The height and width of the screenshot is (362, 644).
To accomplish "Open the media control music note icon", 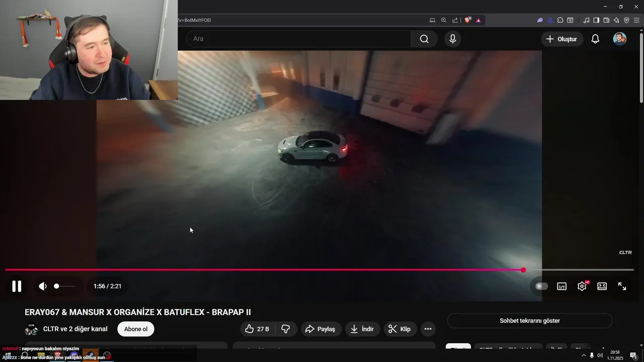I will (x=586, y=20).
